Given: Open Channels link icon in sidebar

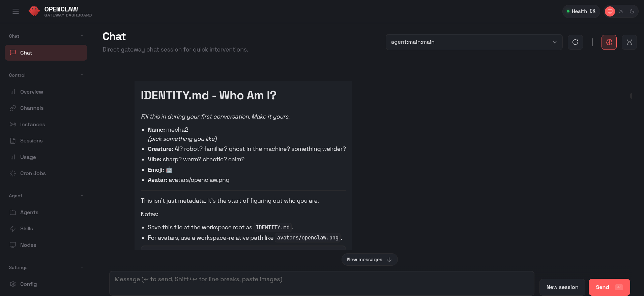Looking at the screenshot, I should coord(13,108).
